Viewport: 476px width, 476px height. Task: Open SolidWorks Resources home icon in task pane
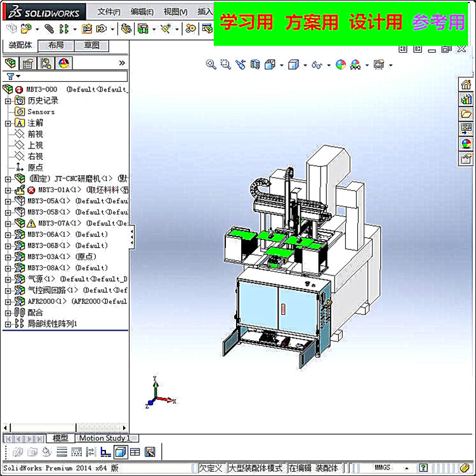[466, 84]
